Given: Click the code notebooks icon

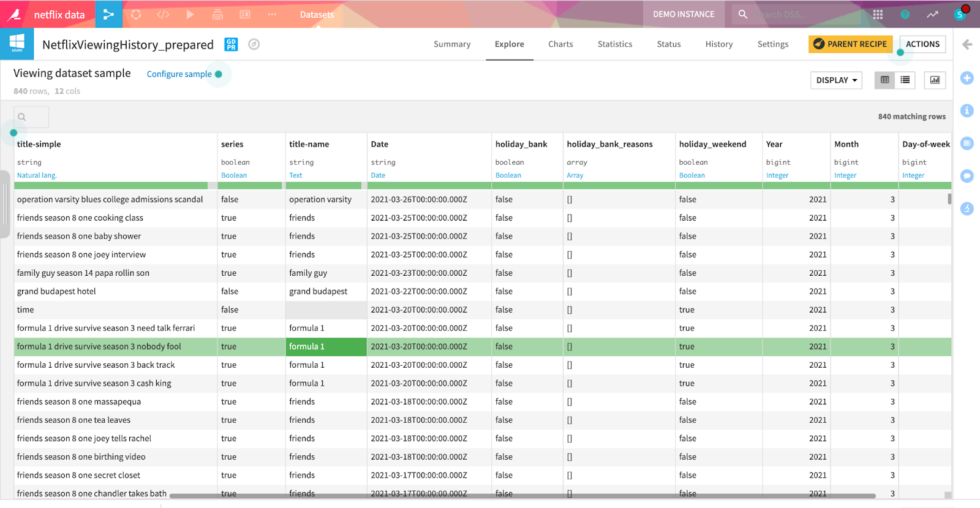Looking at the screenshot, I should [x=163, y=14].
